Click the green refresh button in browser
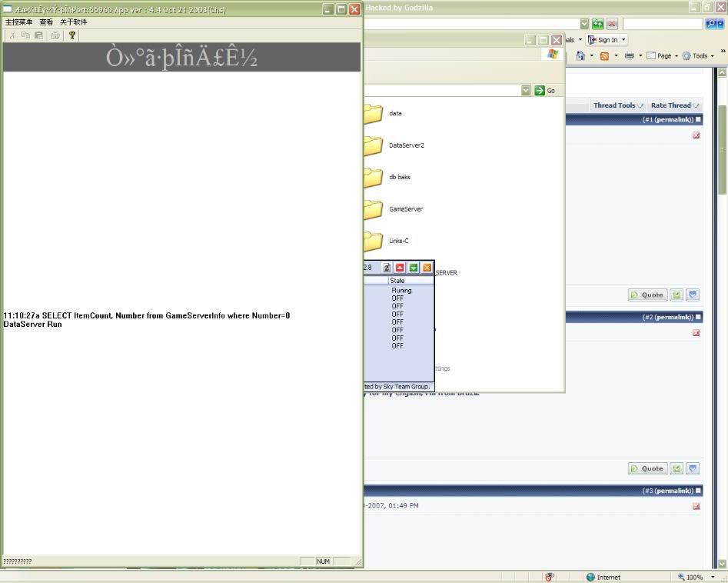The image size is (728, 583). [597, 24]
